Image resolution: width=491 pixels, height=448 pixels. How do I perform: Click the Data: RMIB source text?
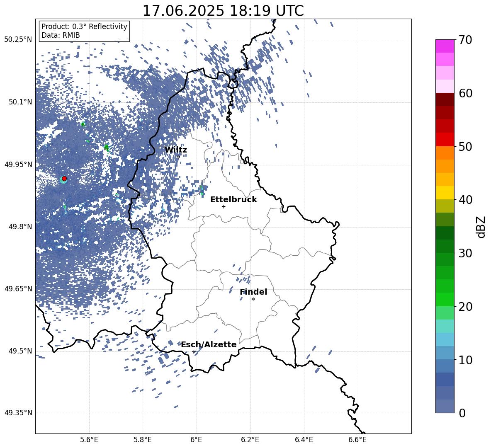tap(61, 35)
